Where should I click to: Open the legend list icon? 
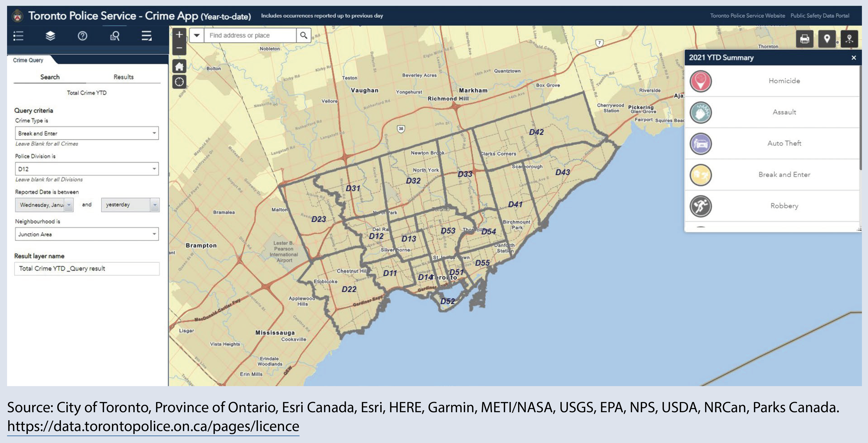coord(18,36)
